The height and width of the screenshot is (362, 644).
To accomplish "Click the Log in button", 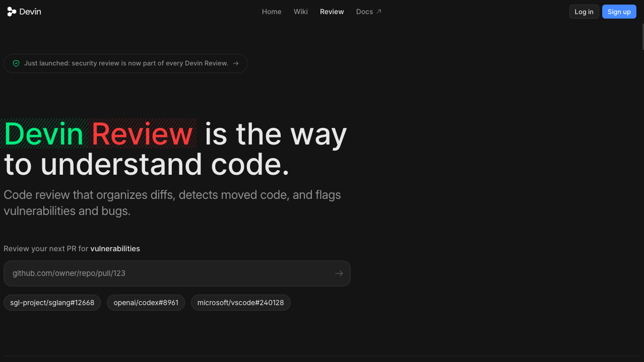I will [x=584, y=12].
